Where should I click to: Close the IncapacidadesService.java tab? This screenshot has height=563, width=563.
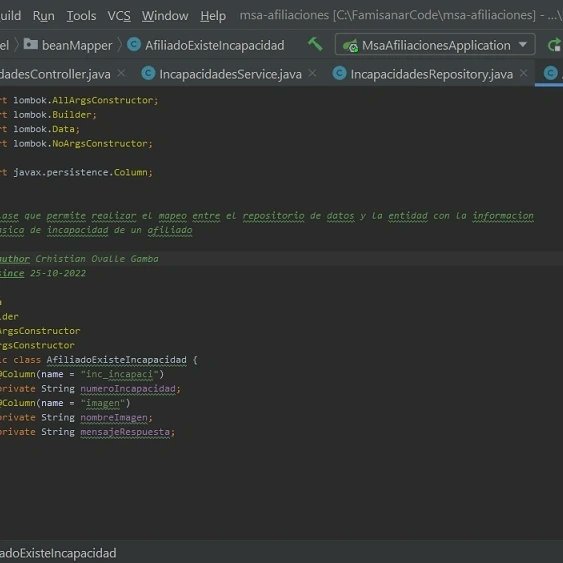click(313, 73)
